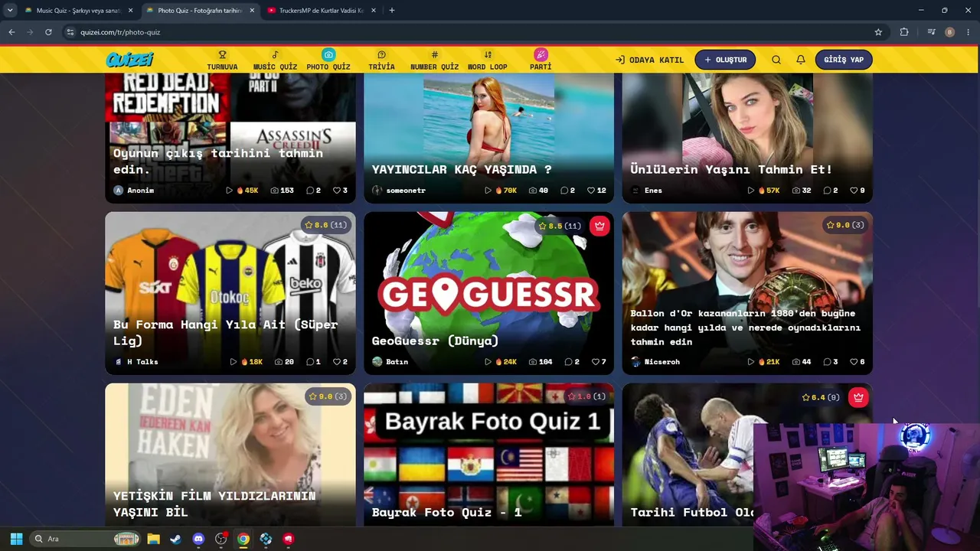
Task: Open OBS Studio from taskbar
Action: coord(221,539)
